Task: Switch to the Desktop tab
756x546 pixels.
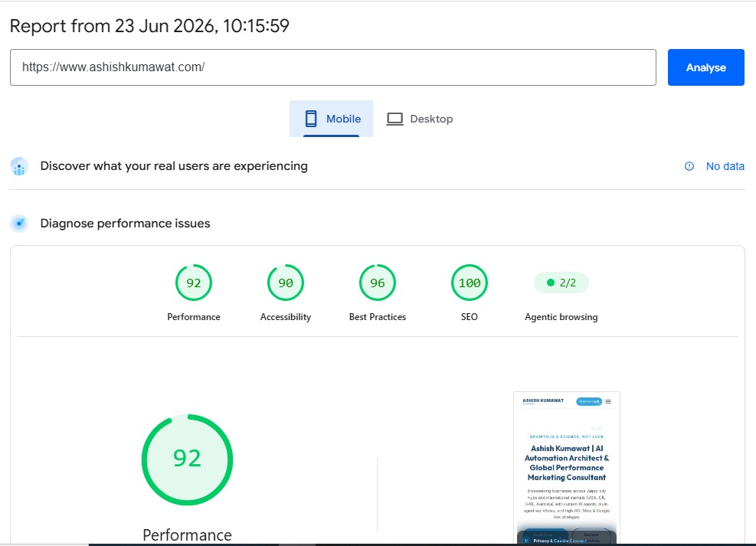Action: pos(420,119)
